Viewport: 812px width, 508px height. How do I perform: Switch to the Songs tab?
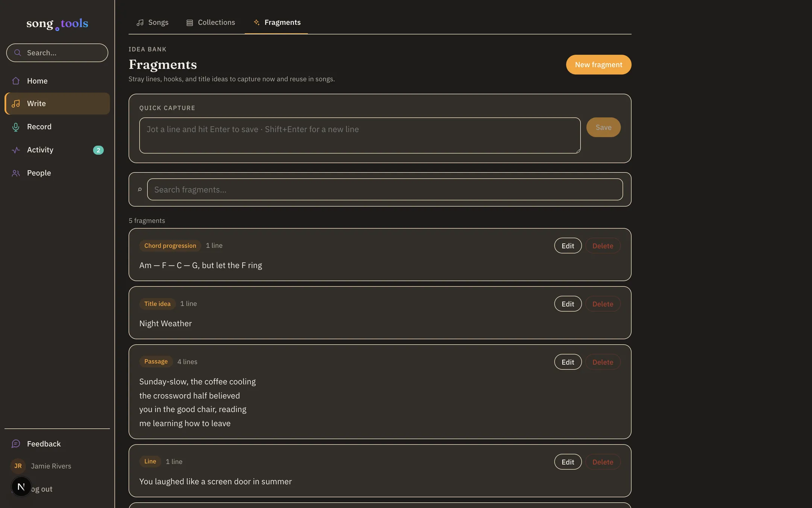coord(152,23)
